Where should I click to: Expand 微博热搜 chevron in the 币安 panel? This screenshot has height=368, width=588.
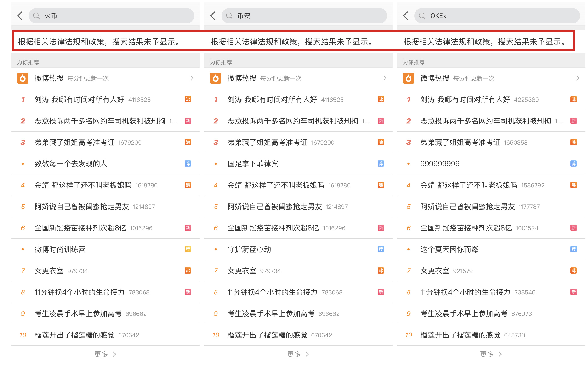coord(385,78)
